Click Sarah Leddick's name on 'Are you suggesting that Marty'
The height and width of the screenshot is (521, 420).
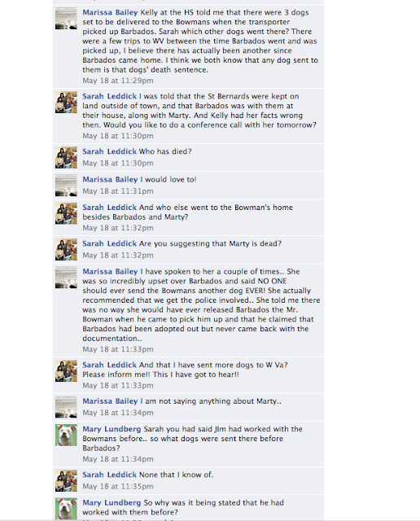coord(109,243)
